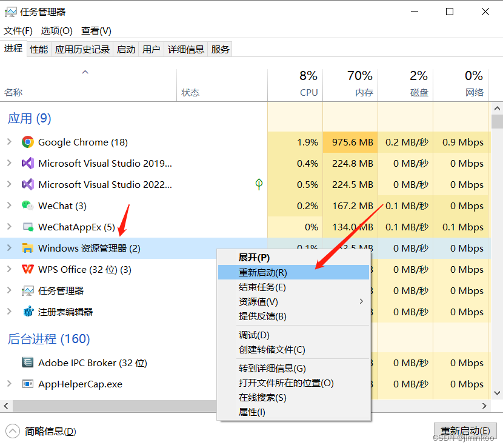Expand Microsoft Visual Studio 2022 group
Viewport: 503px width, 448px height.
coord(9,184)
